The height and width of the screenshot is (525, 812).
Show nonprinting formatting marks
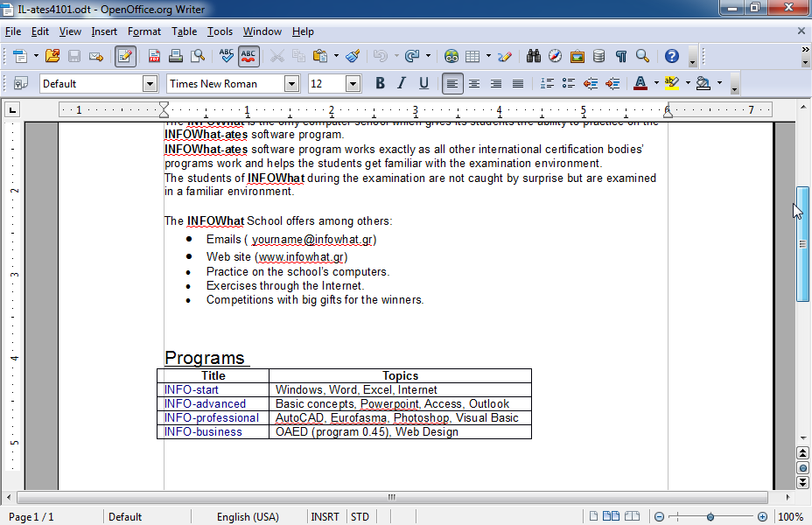620,55
